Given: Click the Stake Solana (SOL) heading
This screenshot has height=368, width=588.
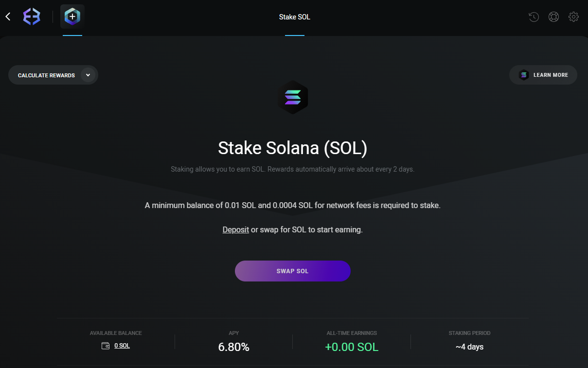Looking at the screenshot, I should [293, 148].
